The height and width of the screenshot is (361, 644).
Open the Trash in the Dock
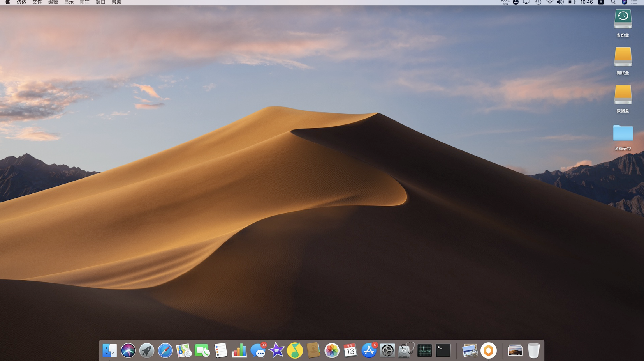click(x=533, y=350)
